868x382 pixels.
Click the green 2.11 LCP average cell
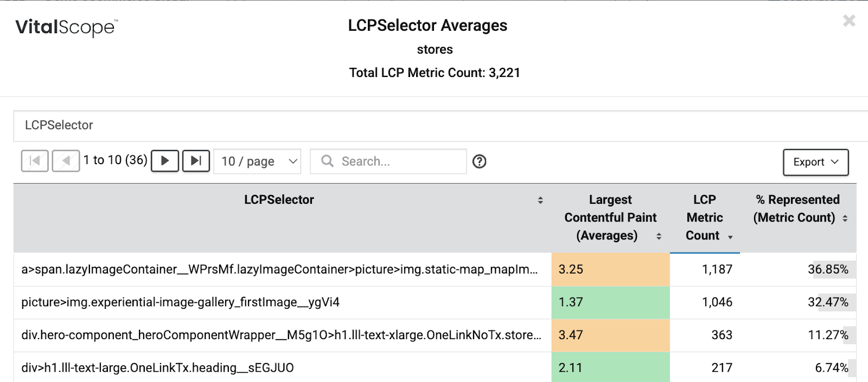click(610, 367)
